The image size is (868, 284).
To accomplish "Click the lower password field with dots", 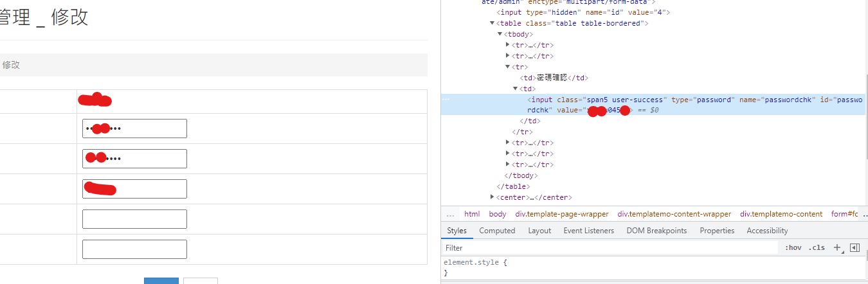I will tap(134, 159).
